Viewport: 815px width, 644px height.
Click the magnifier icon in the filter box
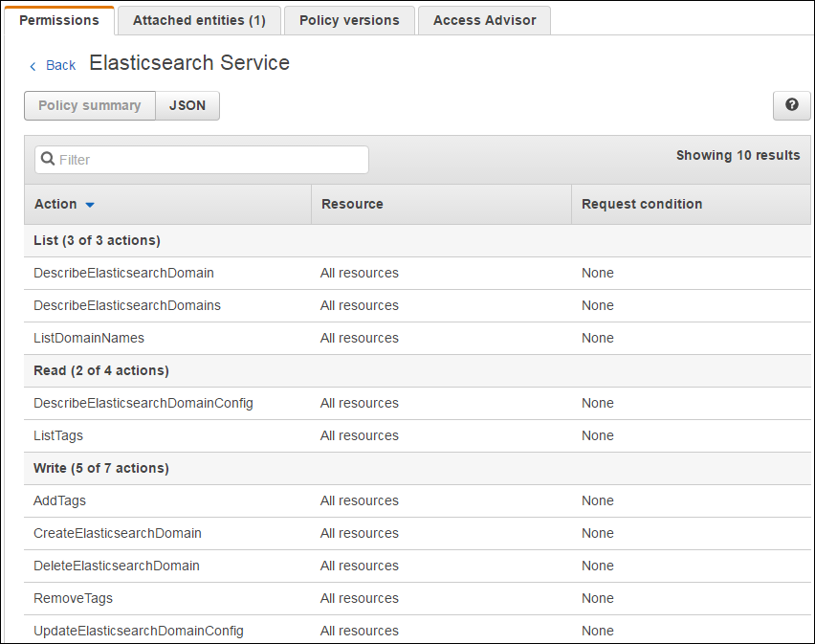tap(48, 160)
